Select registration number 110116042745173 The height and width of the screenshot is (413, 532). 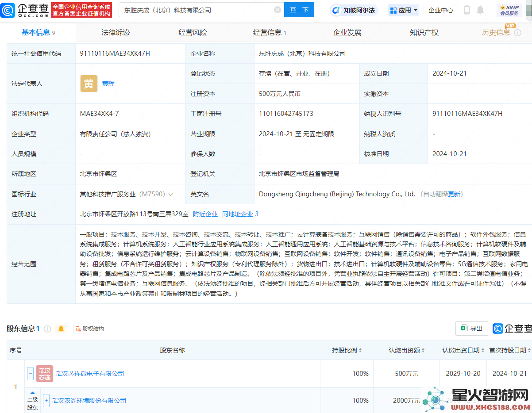pyautogui.click(x=286, y=114)
